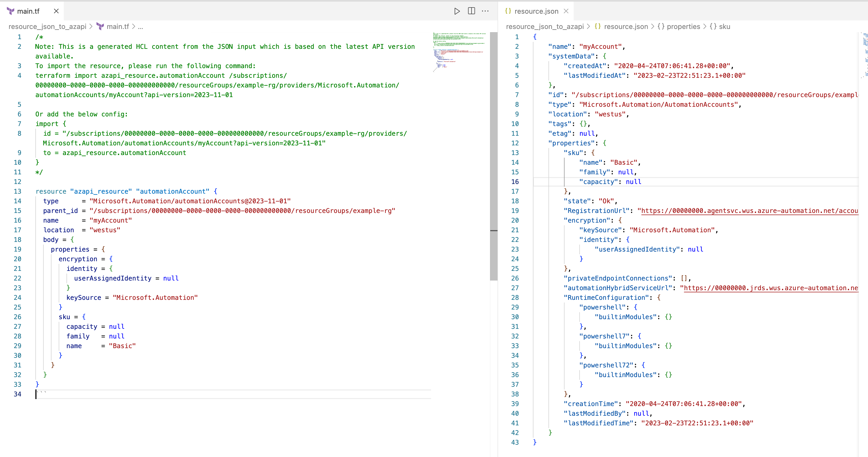The width and height of the screenshot is (868, 457).
Task: Select the Terraform icon beside main.tf breadcrumb
Action: coord(101,27)
